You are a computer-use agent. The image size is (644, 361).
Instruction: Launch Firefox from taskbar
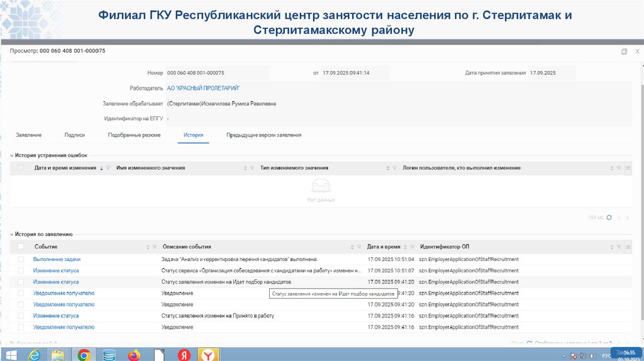[x=134, y=355]
